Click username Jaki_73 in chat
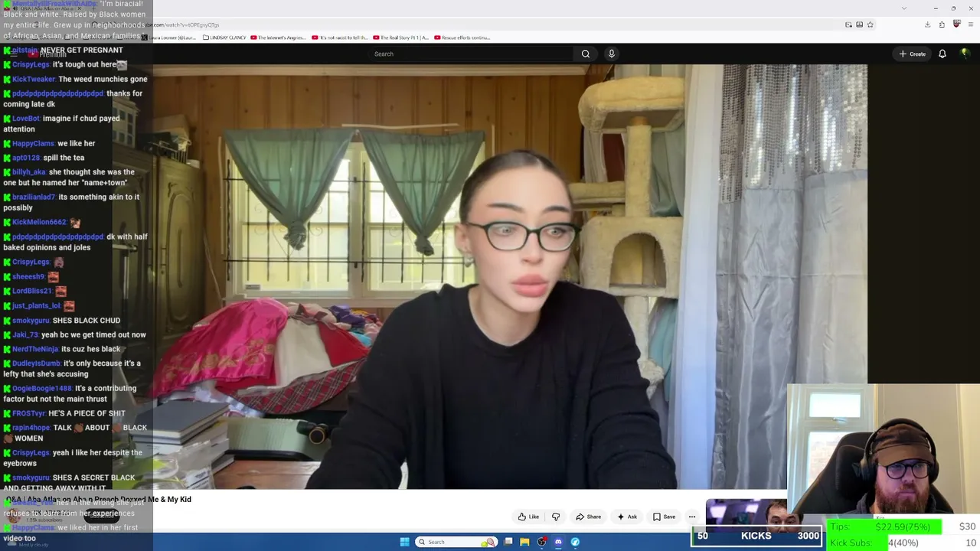This screenshot has width=980, height=551. tap(25, 335)
